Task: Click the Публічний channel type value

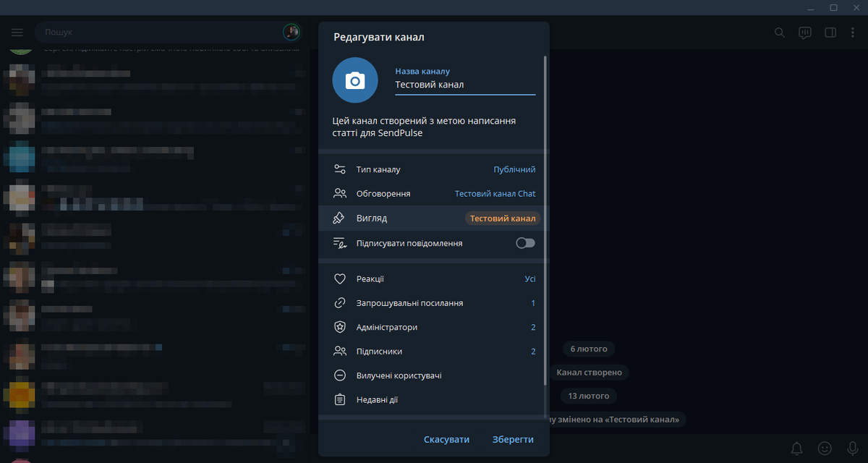Action: pyautogui.click(x=514, y=169)
